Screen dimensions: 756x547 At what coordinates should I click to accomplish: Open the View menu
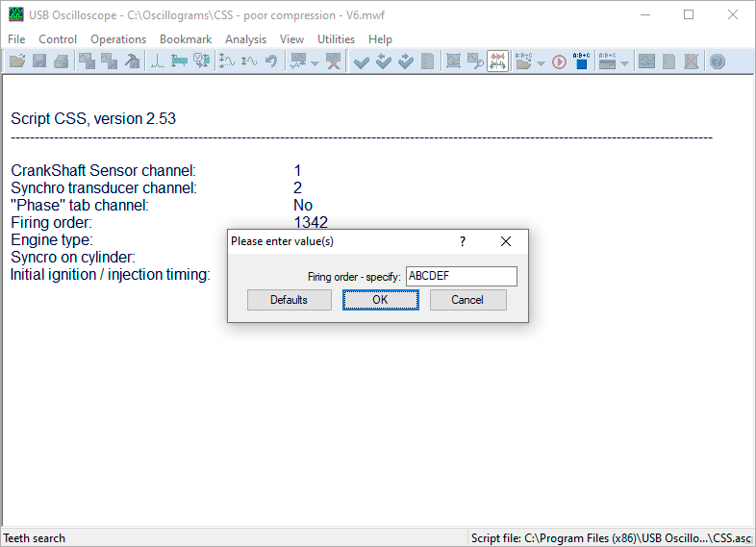pyautogui.click(x=291, y=39)
